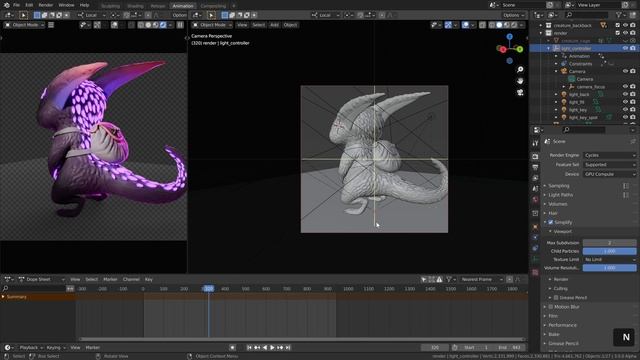Open the Output properties tab icon
This screenshot has height=360, width=640.
[535, 167]
